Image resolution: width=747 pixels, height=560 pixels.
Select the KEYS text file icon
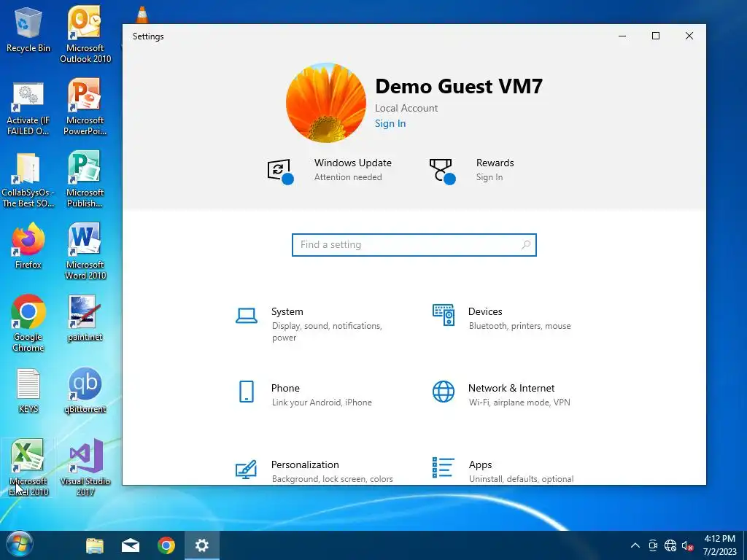click(28, 391)
